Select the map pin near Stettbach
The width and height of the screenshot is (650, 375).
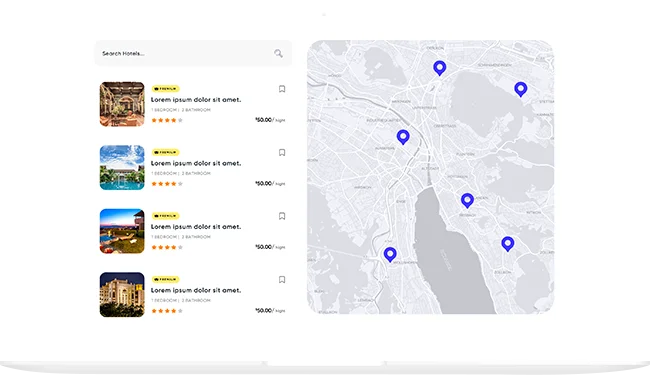pos(521,89)
